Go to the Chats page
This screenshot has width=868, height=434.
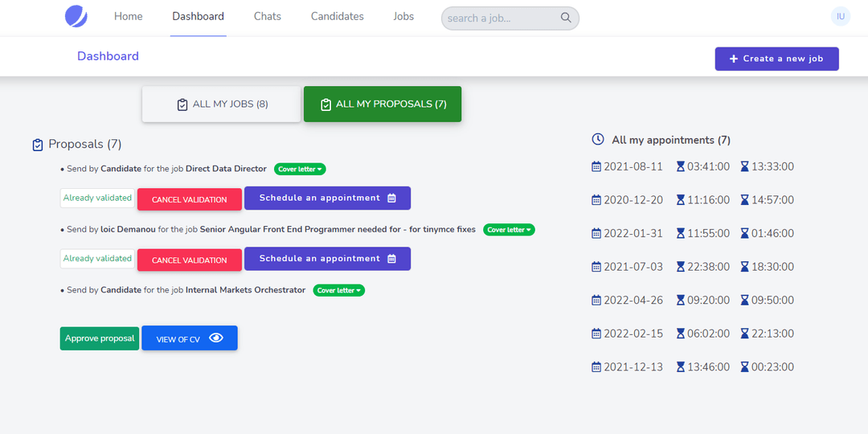tap(267, 16)
